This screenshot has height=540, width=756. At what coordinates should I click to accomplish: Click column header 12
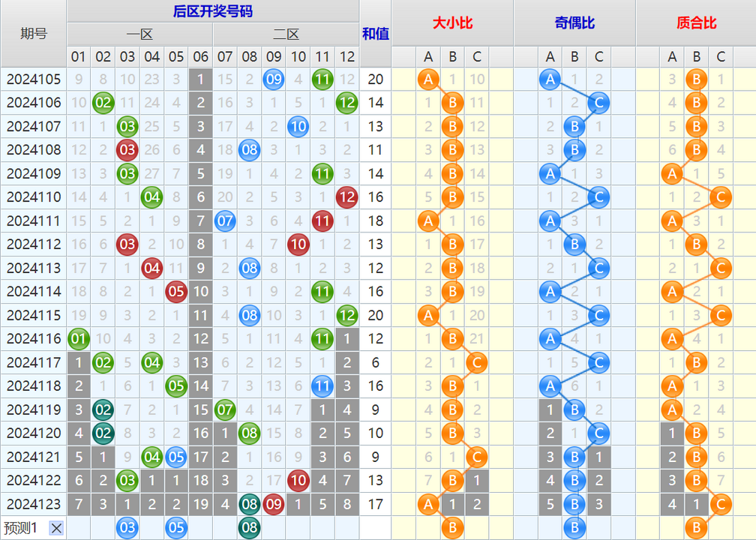coord(347,57)
